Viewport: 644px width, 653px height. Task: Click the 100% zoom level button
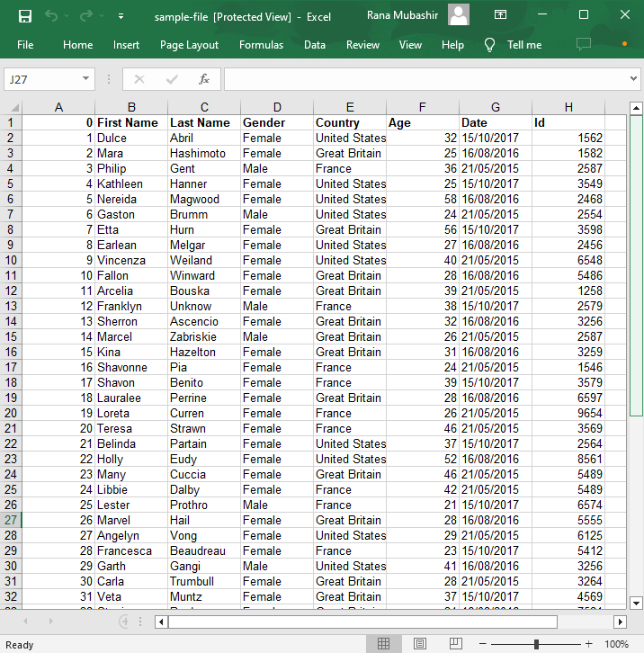pos(616,644)
